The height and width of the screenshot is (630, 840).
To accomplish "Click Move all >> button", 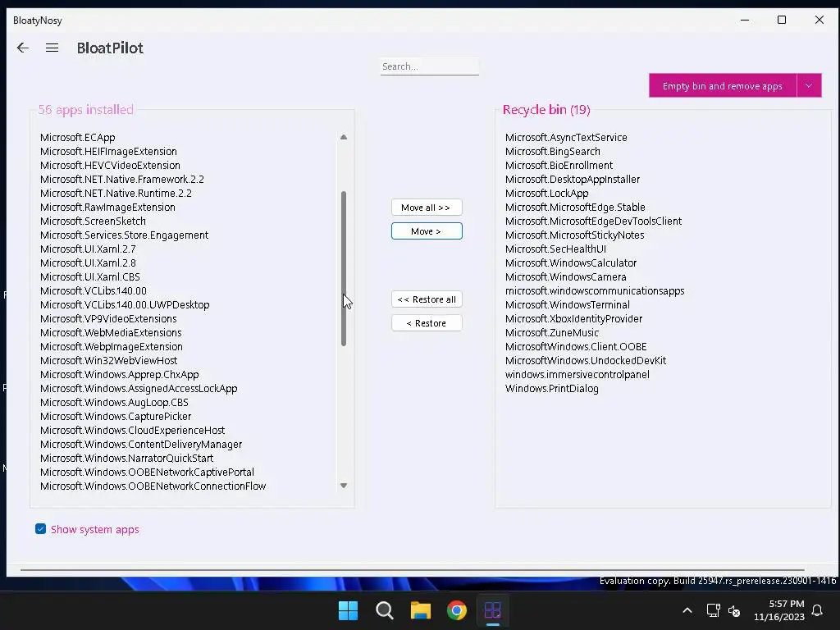I will [x=427, y=208].
